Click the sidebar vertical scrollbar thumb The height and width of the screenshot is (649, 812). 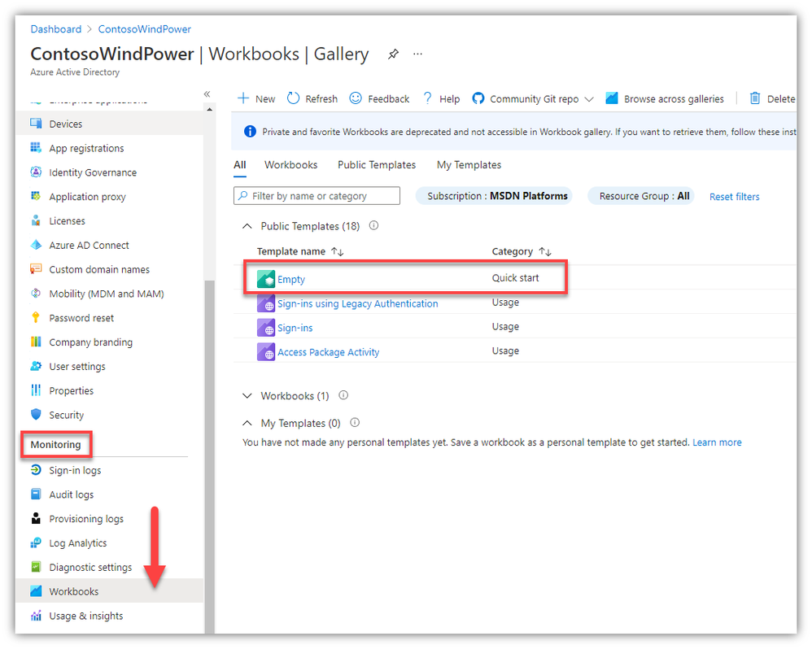(209, 456)
